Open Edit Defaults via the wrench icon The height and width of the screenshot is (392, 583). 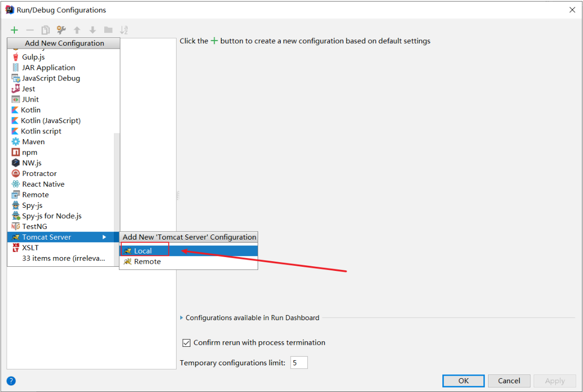point(62,30)
